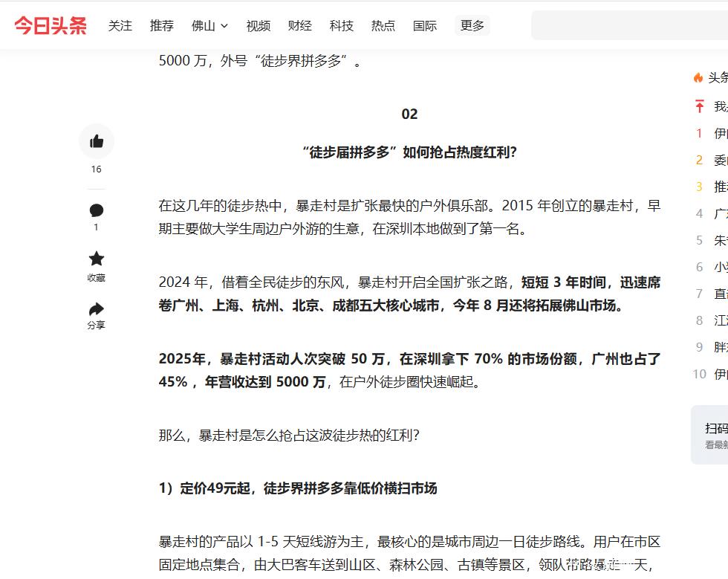Switch to the 推荐 tab
The image size is (728, 579).
tap(162, 25)
